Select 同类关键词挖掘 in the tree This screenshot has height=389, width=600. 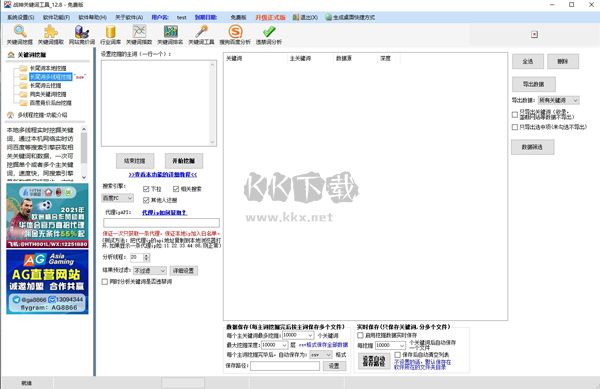48,94
